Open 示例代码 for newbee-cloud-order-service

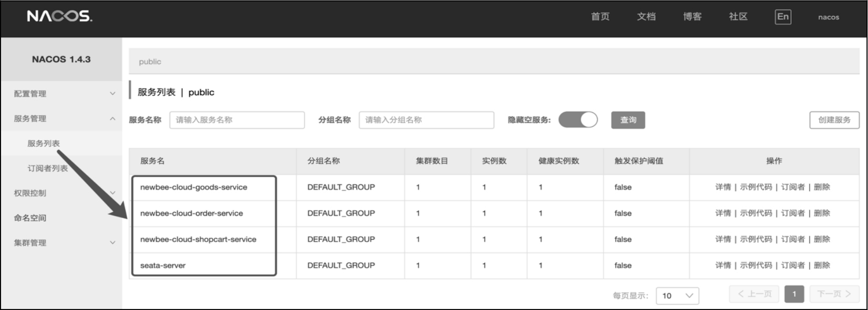(x=756, y=213)
